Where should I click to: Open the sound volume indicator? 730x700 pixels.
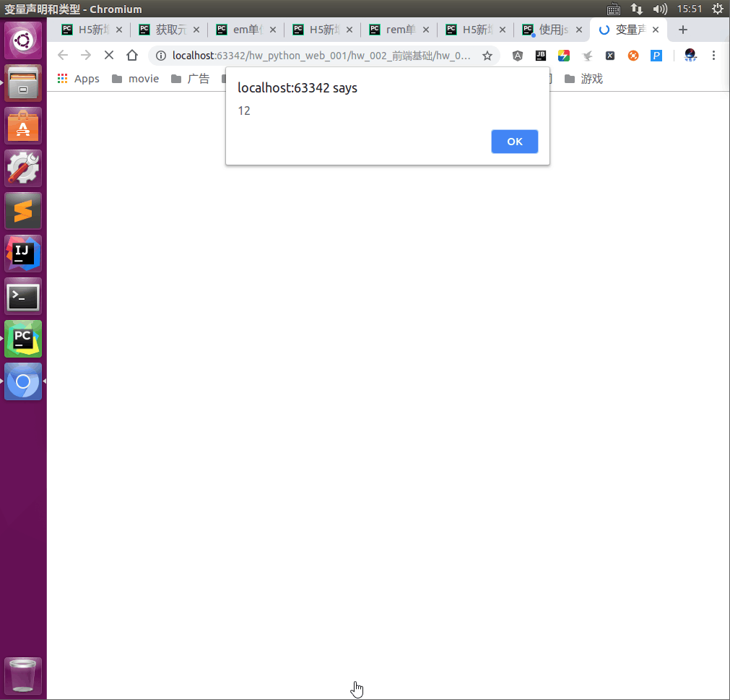tap(660, 9)
